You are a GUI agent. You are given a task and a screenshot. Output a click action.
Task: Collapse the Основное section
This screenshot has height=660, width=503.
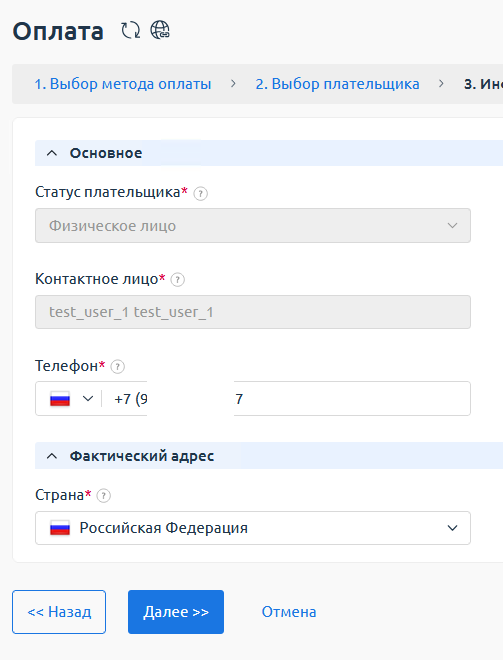[52, 153]
